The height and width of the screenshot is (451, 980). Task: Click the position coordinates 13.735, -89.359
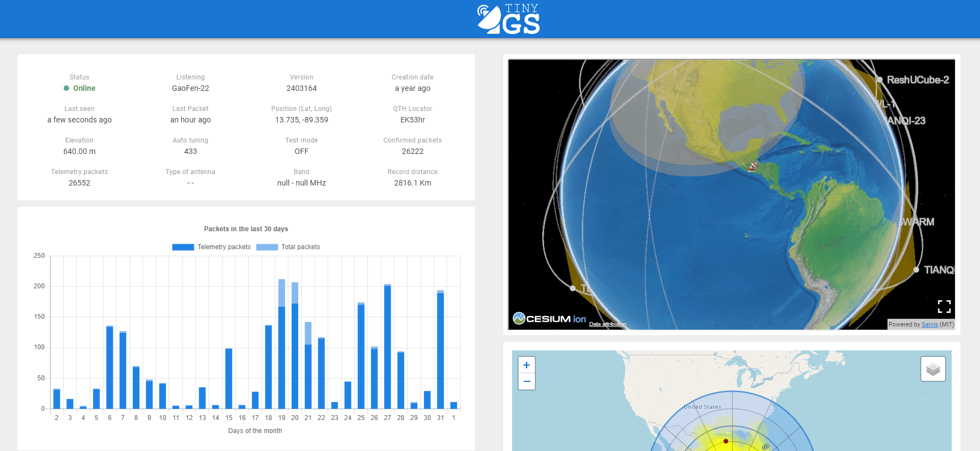click(301, 120)
